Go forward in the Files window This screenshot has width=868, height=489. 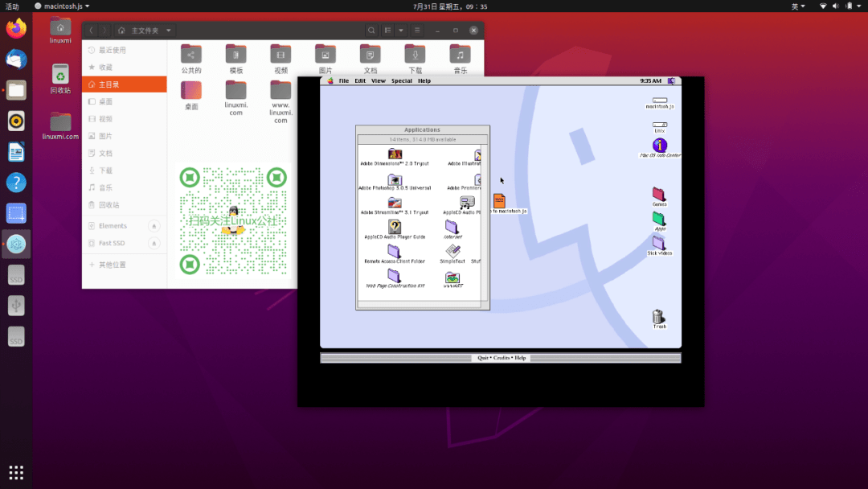pos(104,31)
